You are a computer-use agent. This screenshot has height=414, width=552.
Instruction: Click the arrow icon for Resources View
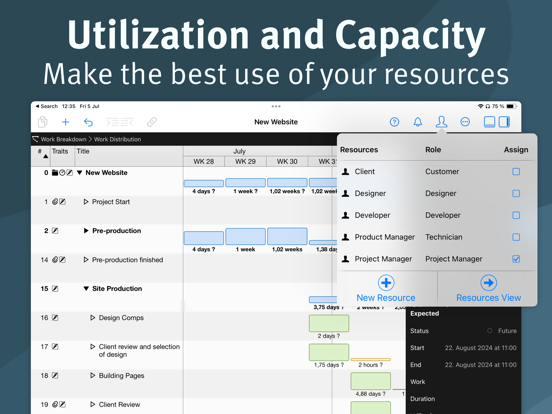[489, 283]
